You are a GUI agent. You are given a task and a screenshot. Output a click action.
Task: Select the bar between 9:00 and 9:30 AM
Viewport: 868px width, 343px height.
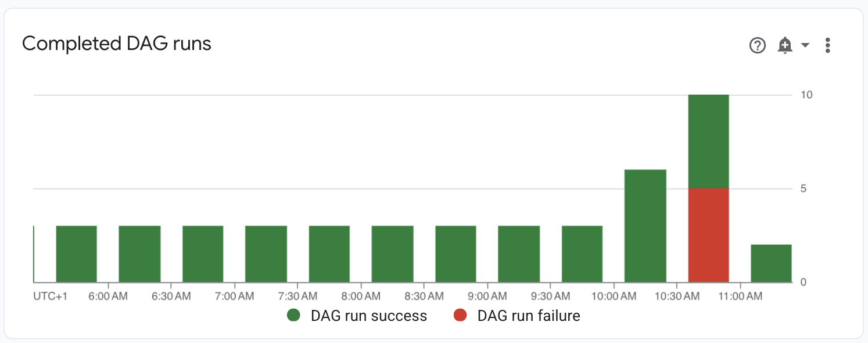click(x=519, y=254)
